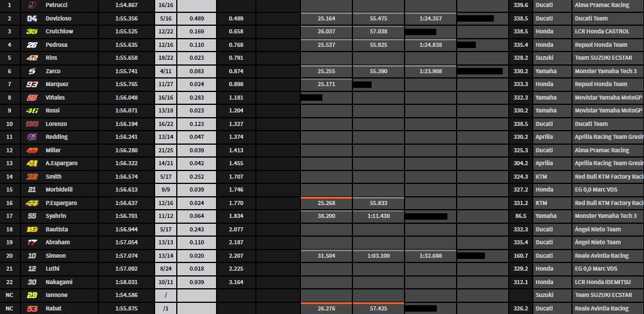The height and width of the screenshot is (314, 644).
Task: Click sector time 25.164 in Dovizioso's row
Action: pyautogui.click(x=327, y=19)
